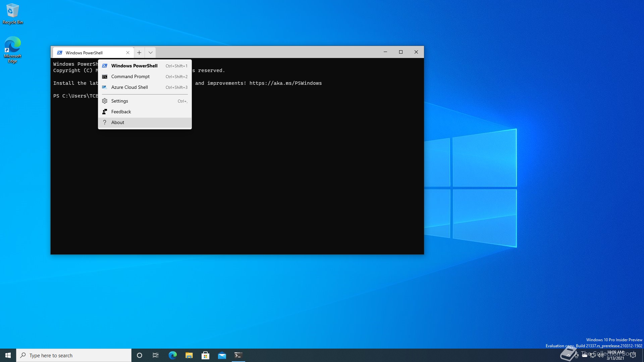Show hidden system tray icons
The width and height of the screenshot is (644, 362).
tap(569, 355)
